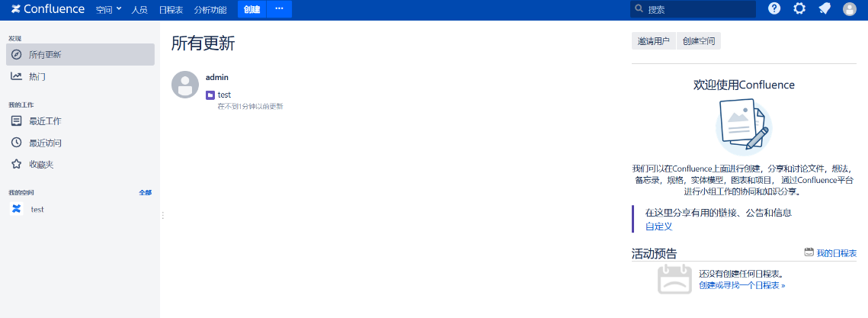Viewport: 868px width, 318px height.
Task: Click the 还没有创建任何日程表 message
Action: pyautogui.click(x=742, y=275)
